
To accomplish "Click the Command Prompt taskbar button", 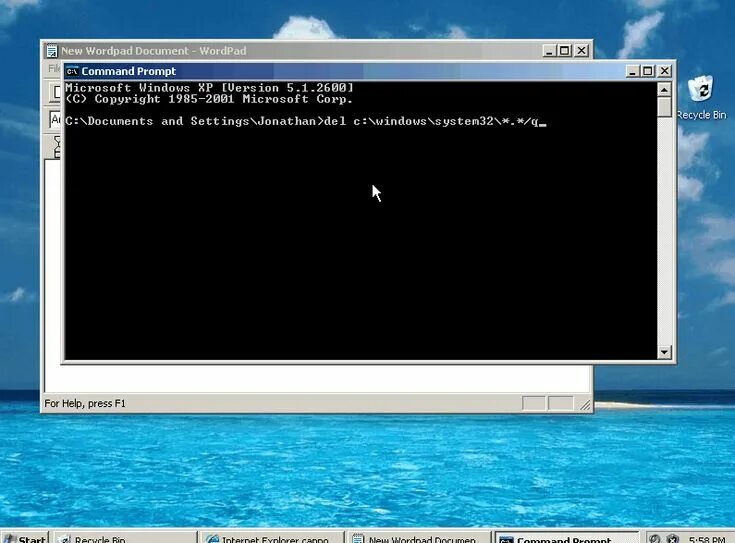I will tap(566, 538).
